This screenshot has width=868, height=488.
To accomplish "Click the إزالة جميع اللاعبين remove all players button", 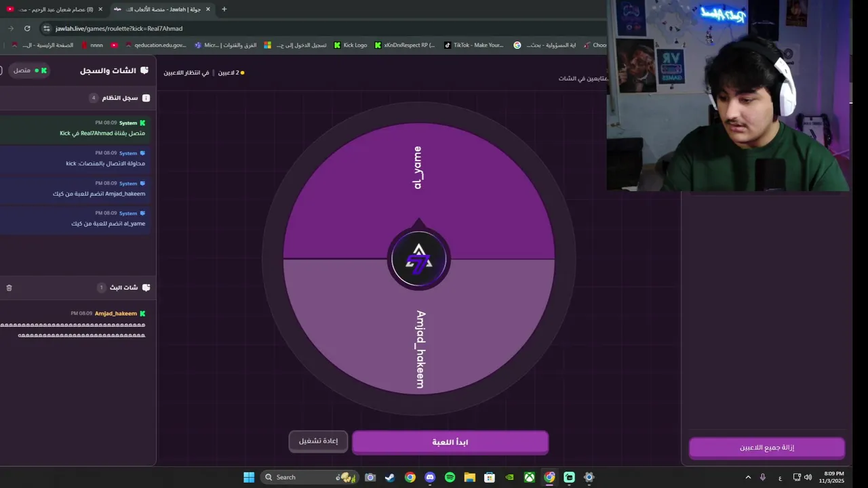I will (767, 448).
